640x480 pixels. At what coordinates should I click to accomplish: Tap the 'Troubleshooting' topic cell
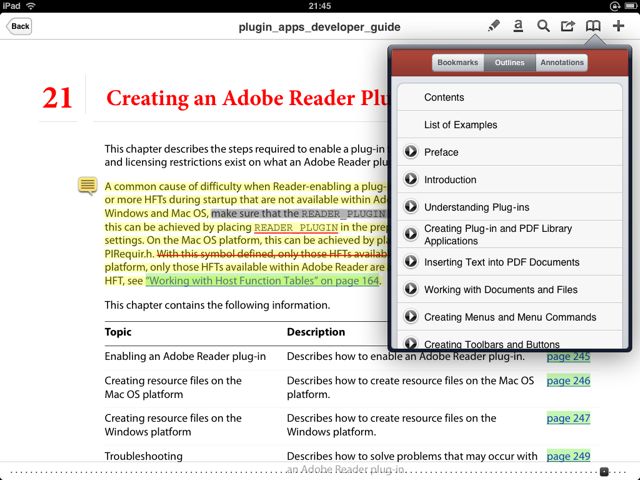click(x=143, y=456)
